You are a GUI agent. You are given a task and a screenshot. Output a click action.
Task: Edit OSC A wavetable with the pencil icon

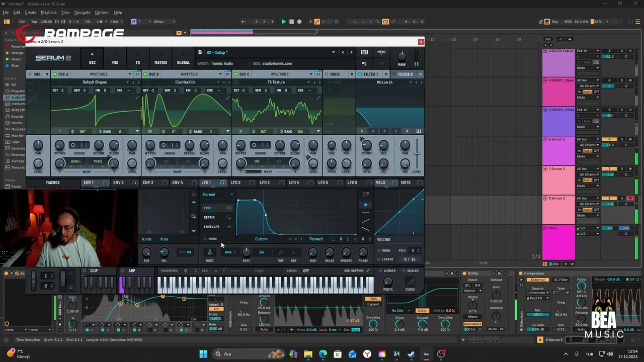click(x=137, y=99)
